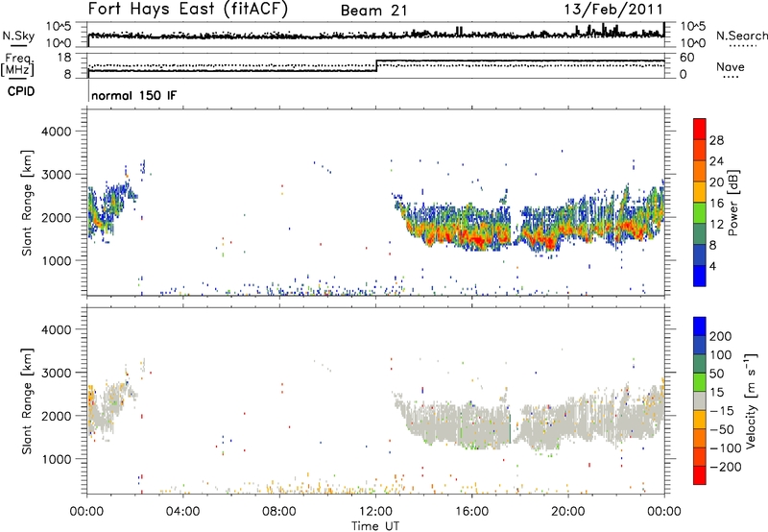Click the "28" label on the Power color bar
This screenshot has height=532, width=768.
(x=716, y=140)
